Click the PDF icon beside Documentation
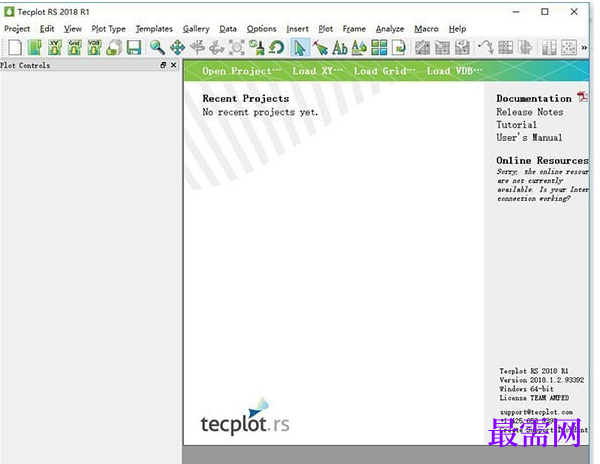Screen dimensions: 600x464 (582, 97)
